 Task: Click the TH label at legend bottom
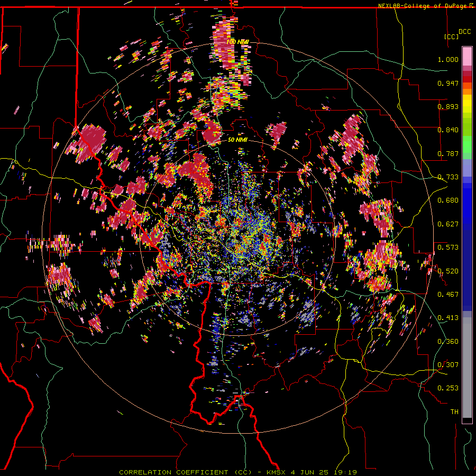coord(454,412)
